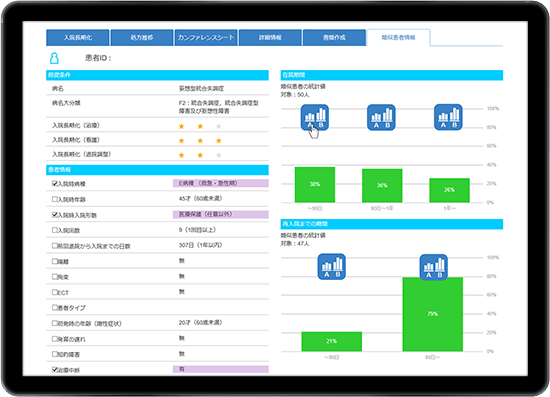
Task: Click the A/B chart icon above the 36% bar
Action: tap(381, 117)
